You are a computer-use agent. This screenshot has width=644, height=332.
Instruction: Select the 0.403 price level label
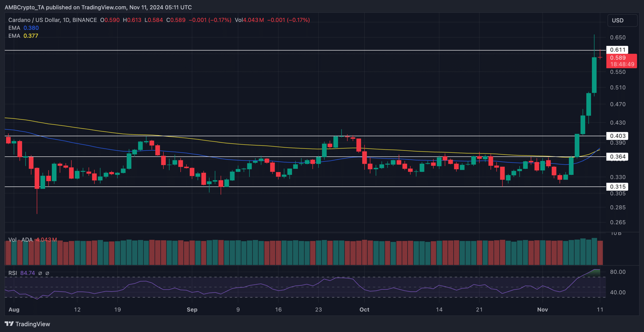(617, 136)
